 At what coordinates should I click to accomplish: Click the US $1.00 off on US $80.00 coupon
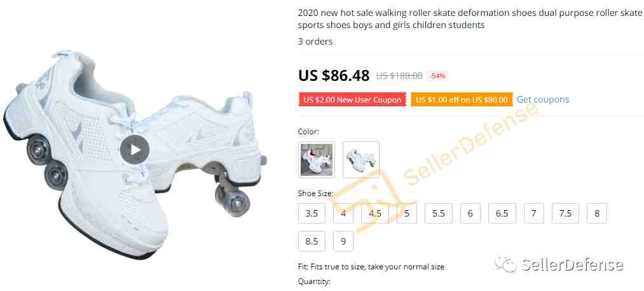(x=462, y=99)
